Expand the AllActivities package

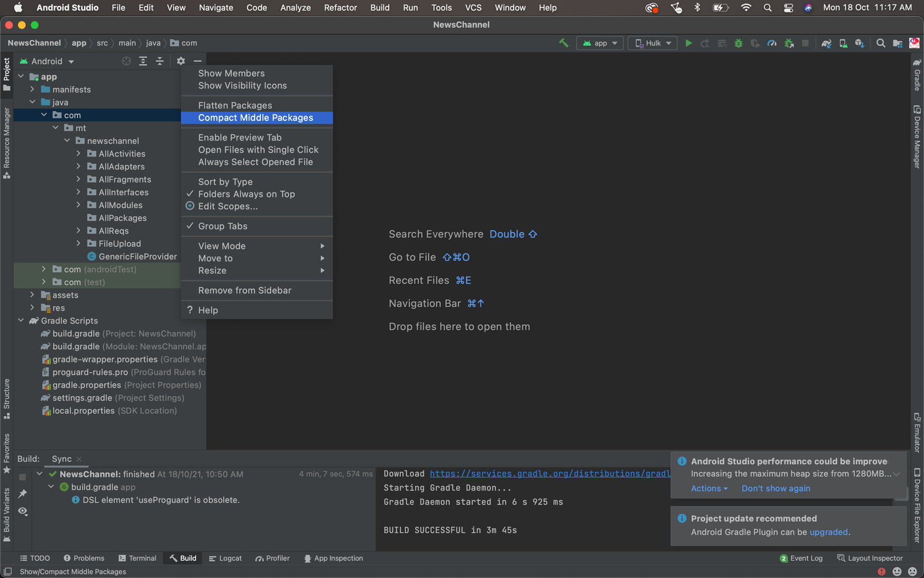click(x=79, y=154)
